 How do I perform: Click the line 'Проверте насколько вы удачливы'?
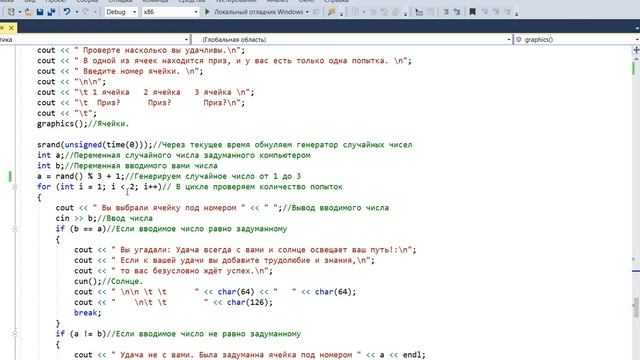(x=141, y=50)
